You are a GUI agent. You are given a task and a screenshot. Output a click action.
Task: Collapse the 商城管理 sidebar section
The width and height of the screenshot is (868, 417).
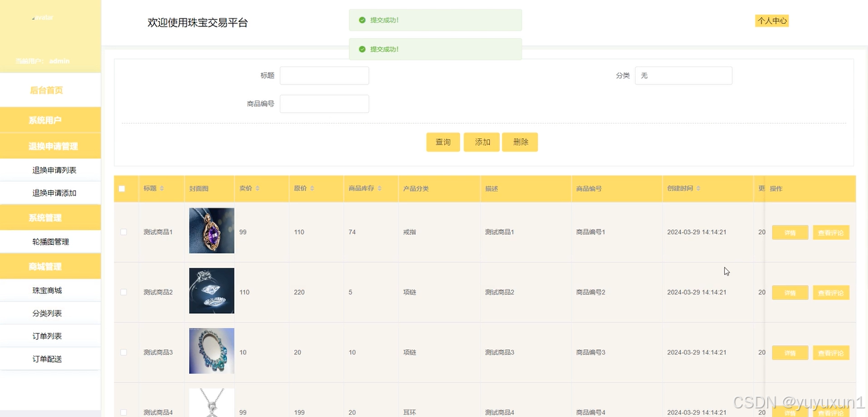click(x=51, y=266)
